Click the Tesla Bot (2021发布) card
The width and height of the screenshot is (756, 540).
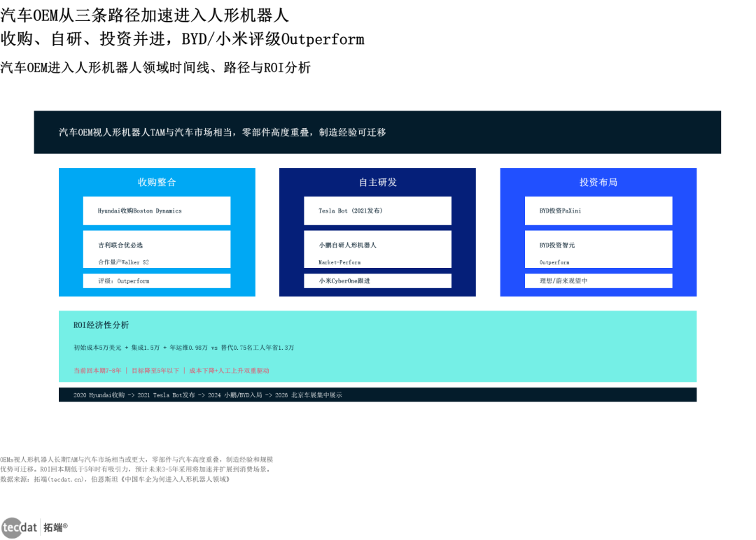(377, 211)
